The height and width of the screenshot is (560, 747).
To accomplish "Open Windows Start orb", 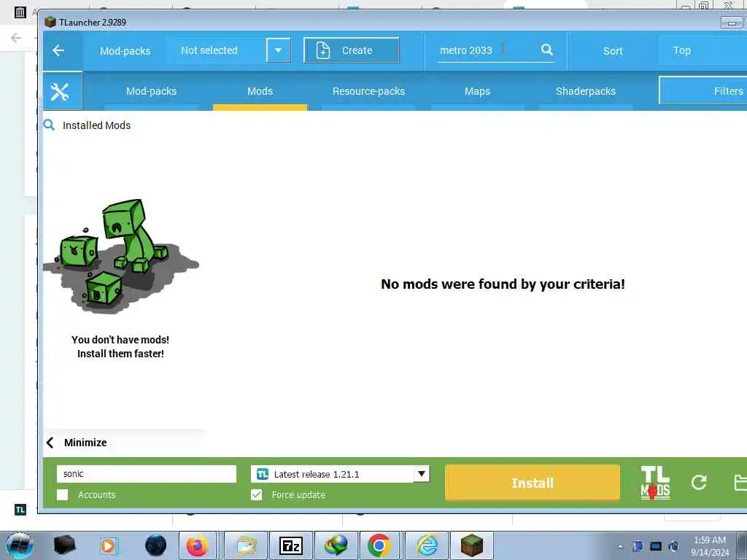I will pyautogui.click(x=20, y=545).
